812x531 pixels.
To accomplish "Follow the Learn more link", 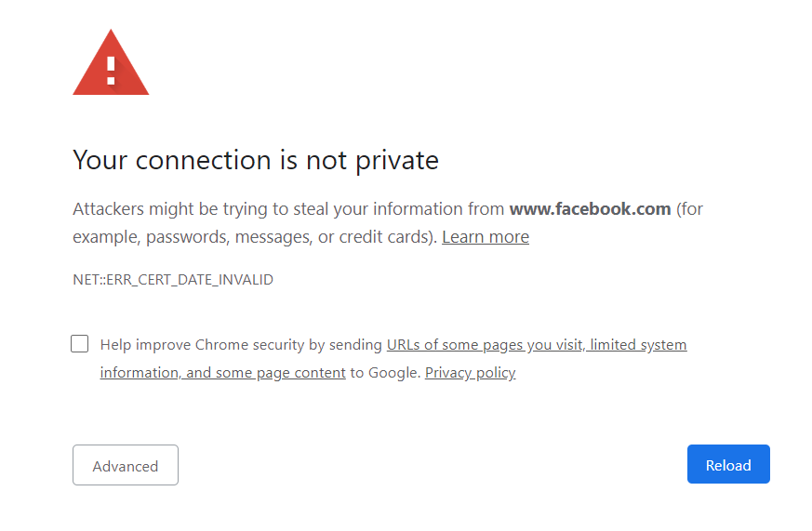I will 486,237.
